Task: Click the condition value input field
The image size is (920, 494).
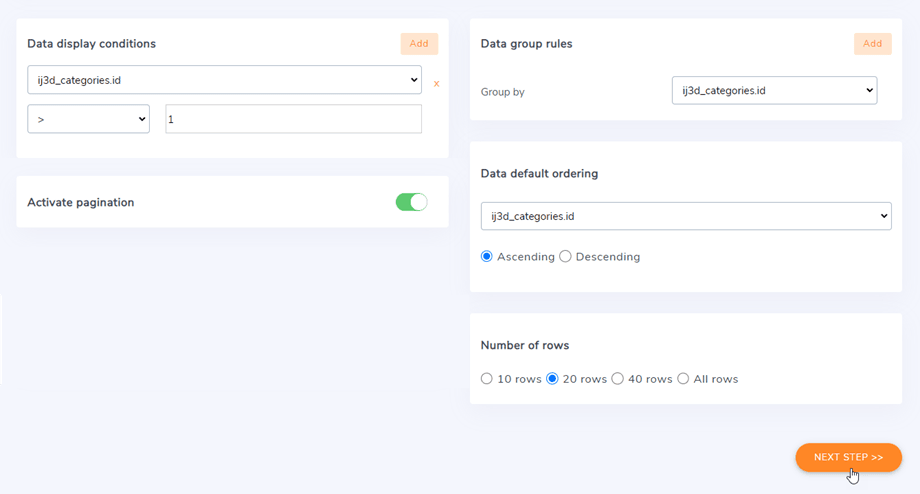Action: coord(293,119)
